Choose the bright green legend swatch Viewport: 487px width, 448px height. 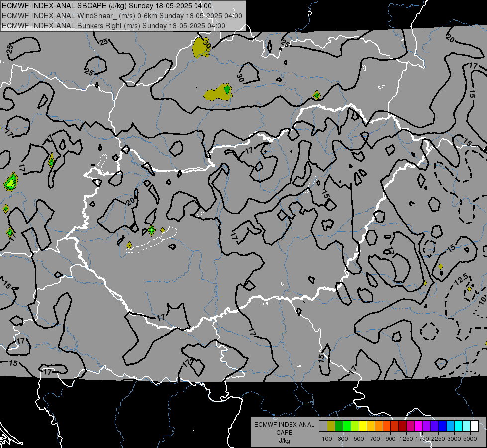[x=347, y=426]
